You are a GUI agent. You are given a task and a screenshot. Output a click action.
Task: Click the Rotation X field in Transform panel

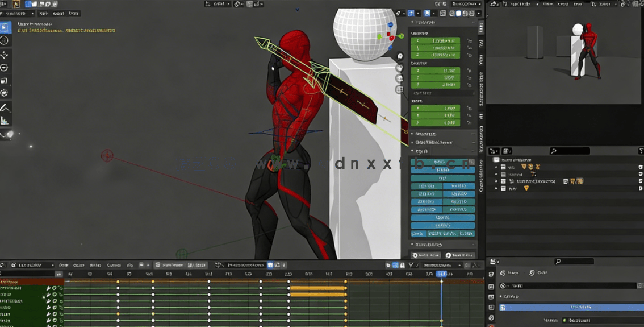point(435,71)
